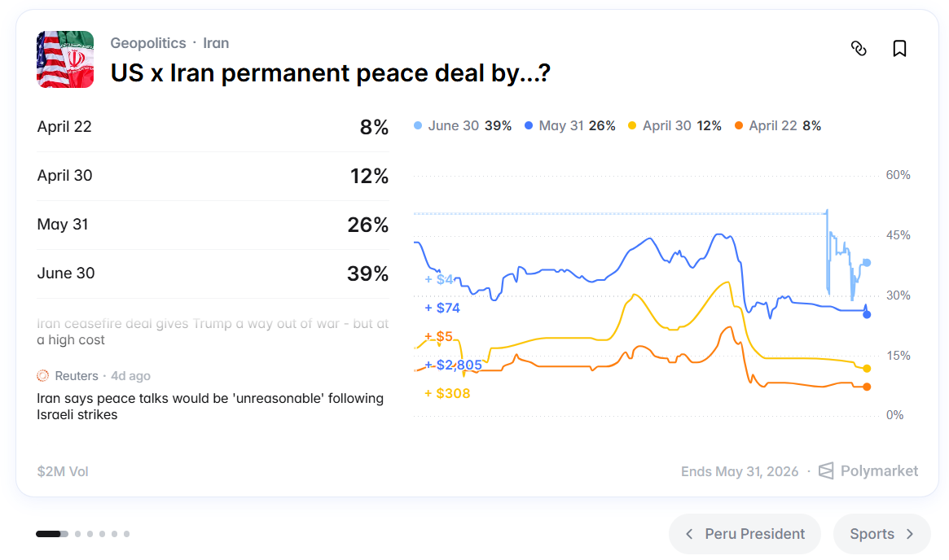Open Reuters article about unreasonable peace talks
Viewport: 949px width, 560px height.
[x=210, y=406]
